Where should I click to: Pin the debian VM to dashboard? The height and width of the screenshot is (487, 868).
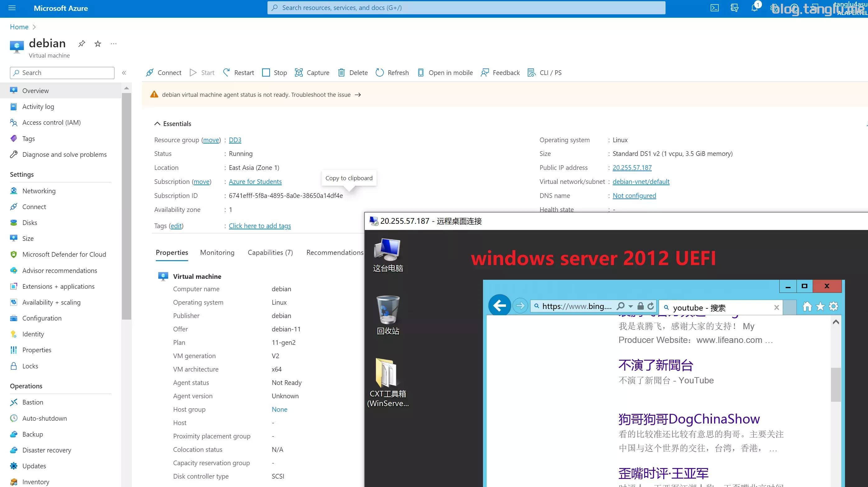[x=81, y=44]
